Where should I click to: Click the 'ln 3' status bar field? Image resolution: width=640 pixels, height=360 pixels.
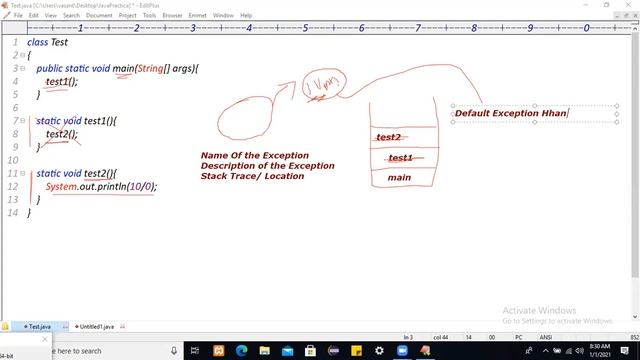click(408, 338)
